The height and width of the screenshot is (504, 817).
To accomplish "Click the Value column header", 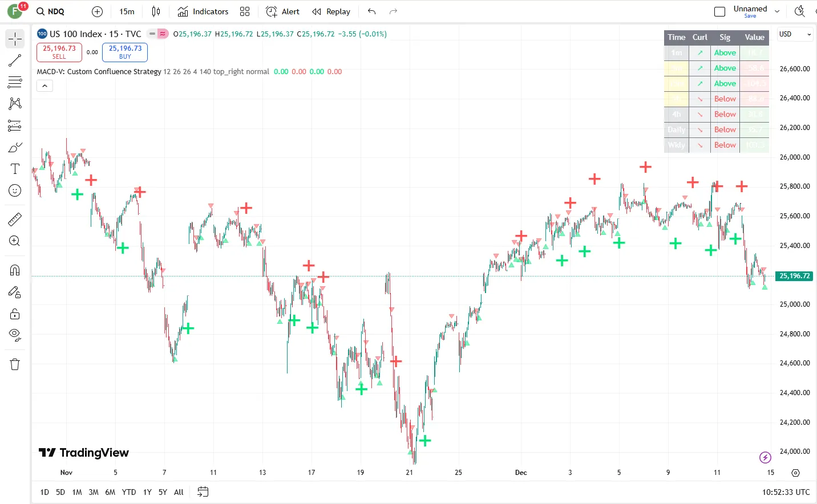I will click(754, 37).
